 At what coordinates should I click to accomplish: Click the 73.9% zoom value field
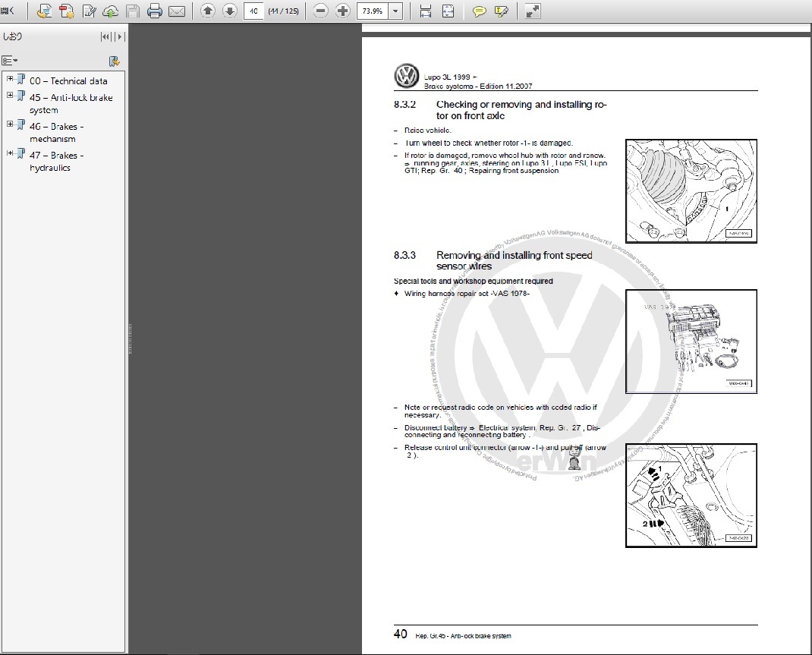click(x=373, y=11)
